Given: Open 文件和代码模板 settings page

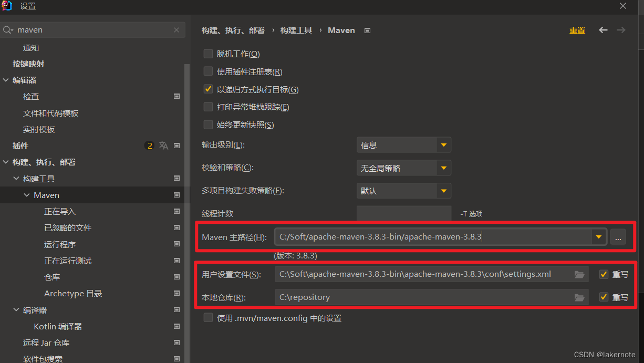Looking at the screenshot, I should tap(51, 113).
